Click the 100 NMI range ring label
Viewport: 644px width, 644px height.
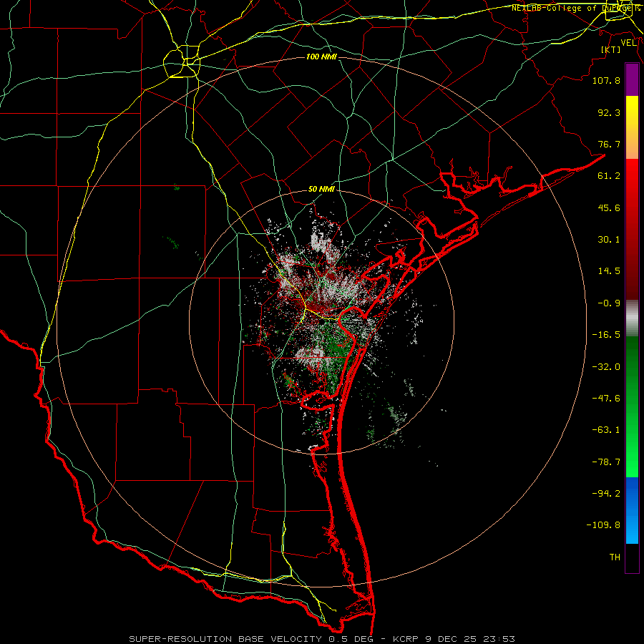pos(321,57)
